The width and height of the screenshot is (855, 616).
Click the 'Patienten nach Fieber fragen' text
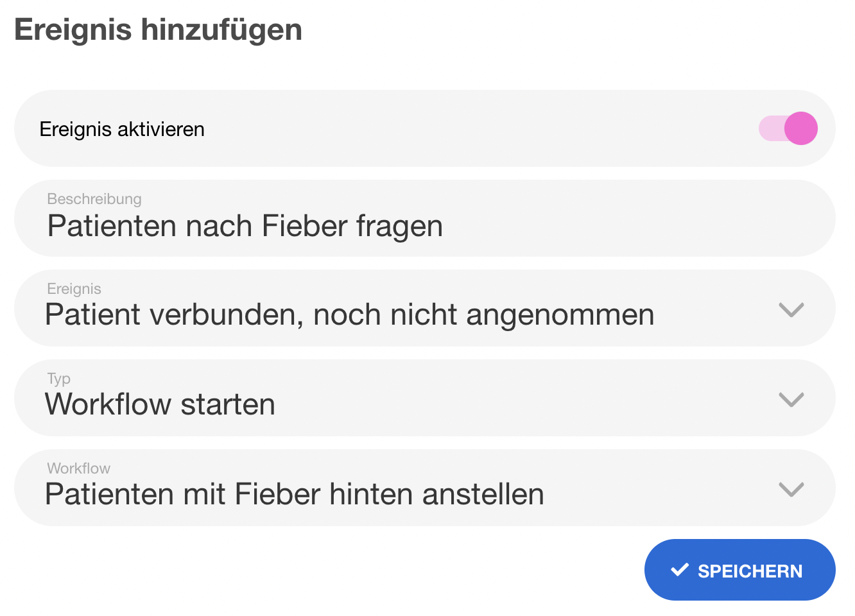tap(245, 227)
